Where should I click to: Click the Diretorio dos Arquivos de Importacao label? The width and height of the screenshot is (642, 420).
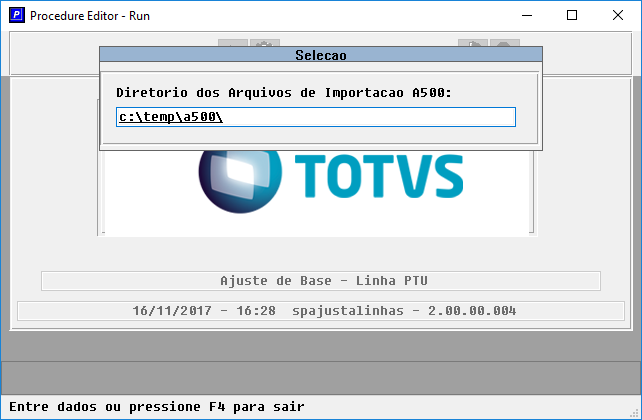[284, 93]
